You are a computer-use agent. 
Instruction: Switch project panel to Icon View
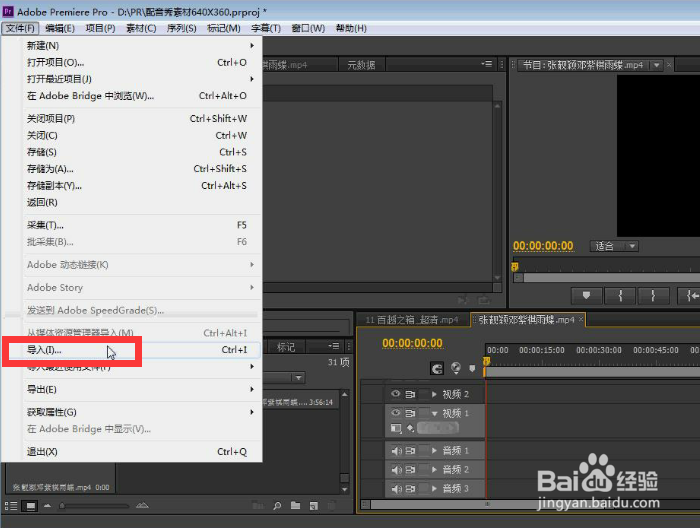tap(30, 506)
